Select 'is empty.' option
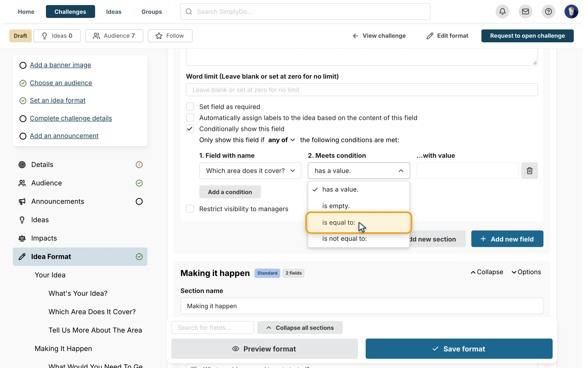The image size is (588, 368). pyautogui.click(x=359, y=206)
